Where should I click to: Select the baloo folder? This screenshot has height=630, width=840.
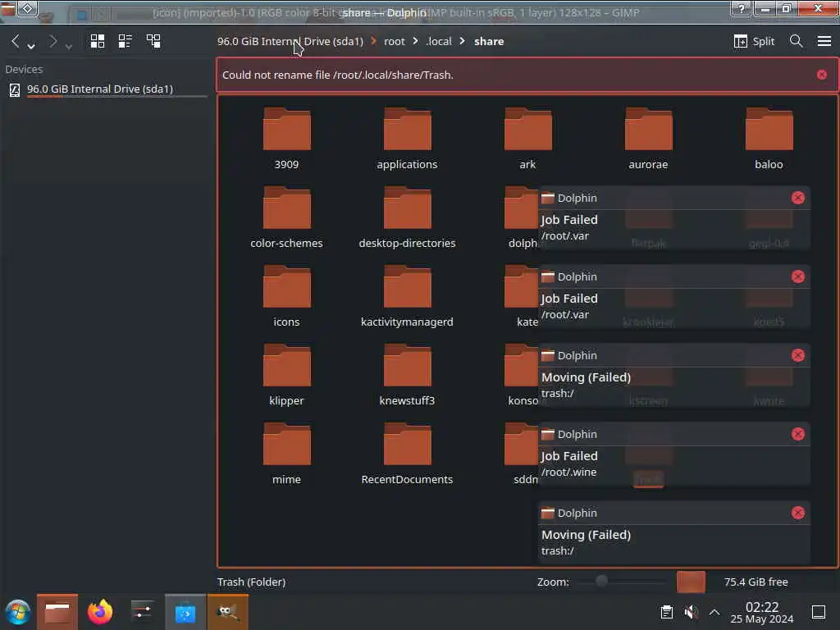click(769, 139)
